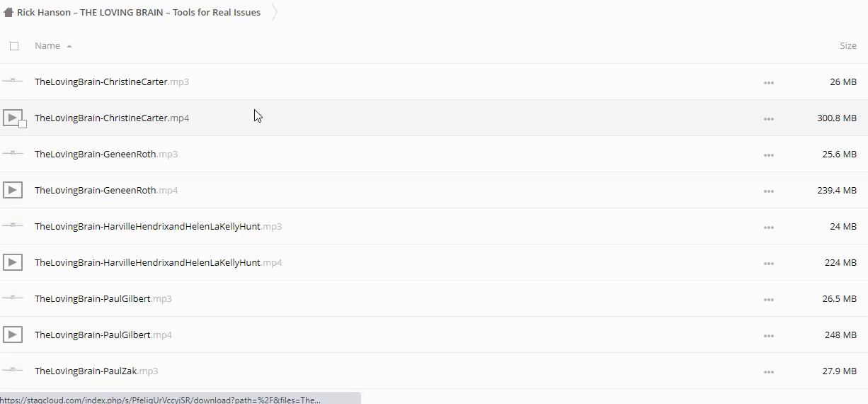The width and height of the screenshot is (868, 404).
Task: Open more options for TheLovingBrain-GeneenRoth.mp3
Action: click(768, 155)
